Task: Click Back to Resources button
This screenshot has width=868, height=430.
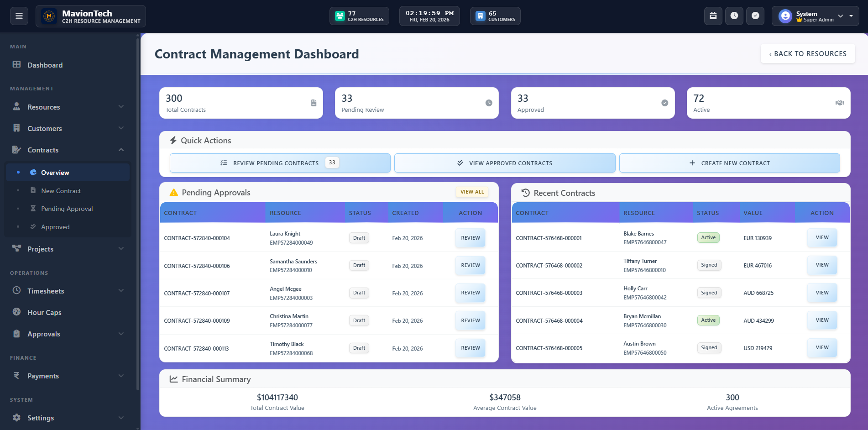Action: pos(807,54)
